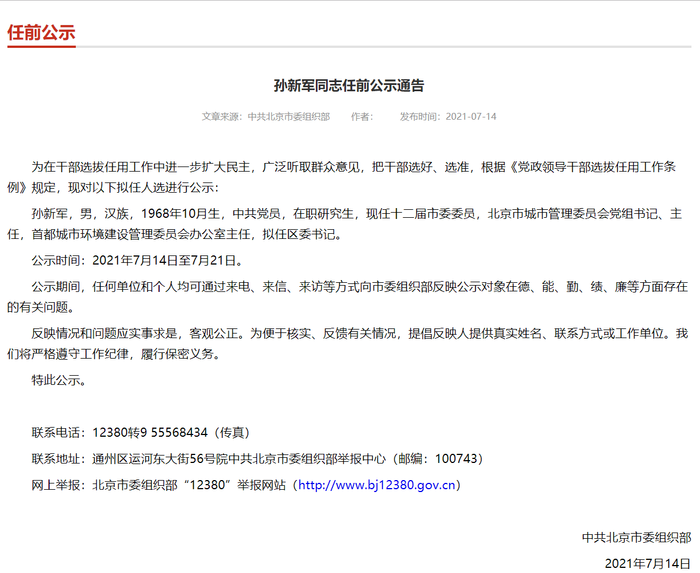Click the source text 中共北京市委组织部 under title

[x=289, y=117]
